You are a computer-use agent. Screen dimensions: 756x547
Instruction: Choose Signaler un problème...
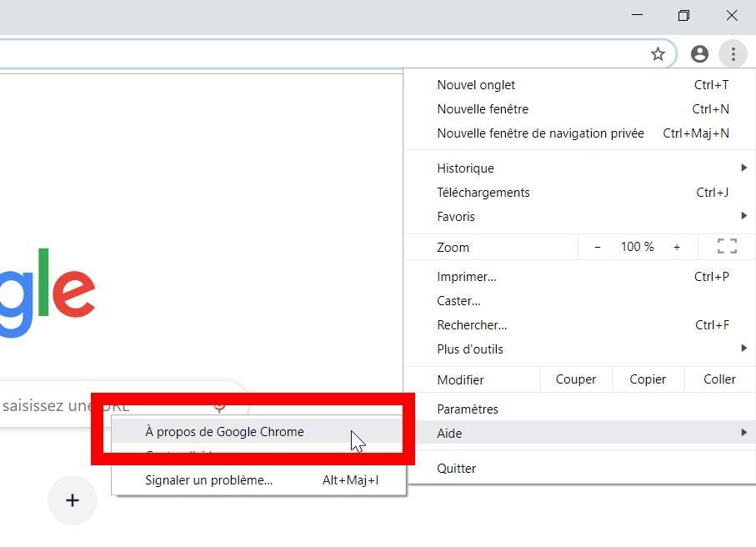point(259,480)
